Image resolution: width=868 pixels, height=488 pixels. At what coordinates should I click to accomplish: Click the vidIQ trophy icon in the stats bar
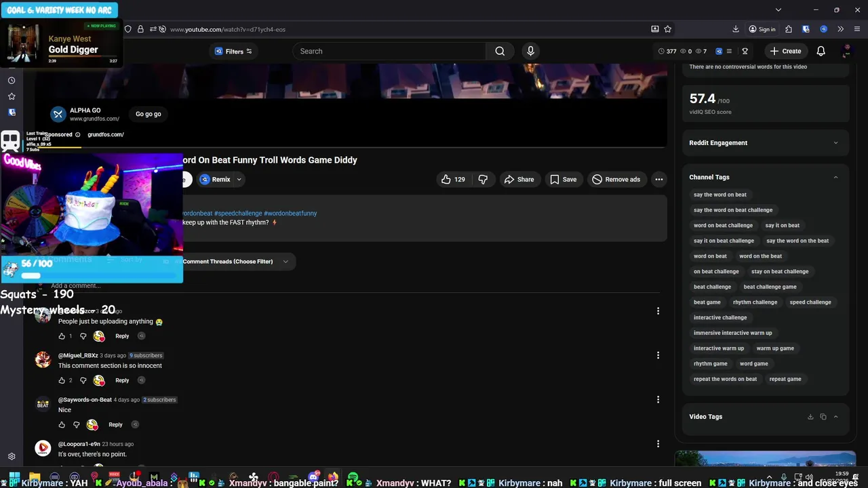tap(745, 51)
